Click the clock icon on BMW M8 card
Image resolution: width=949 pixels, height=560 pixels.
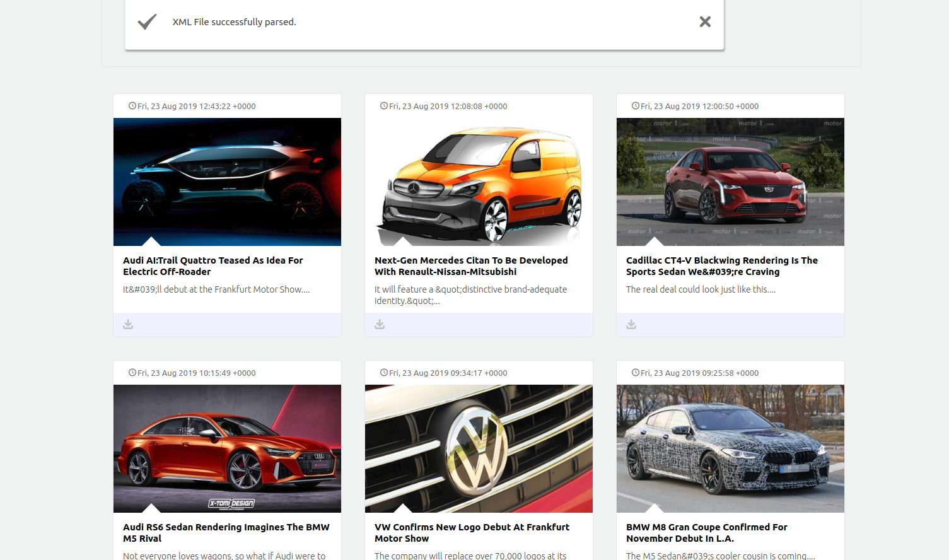click(636, 373)
